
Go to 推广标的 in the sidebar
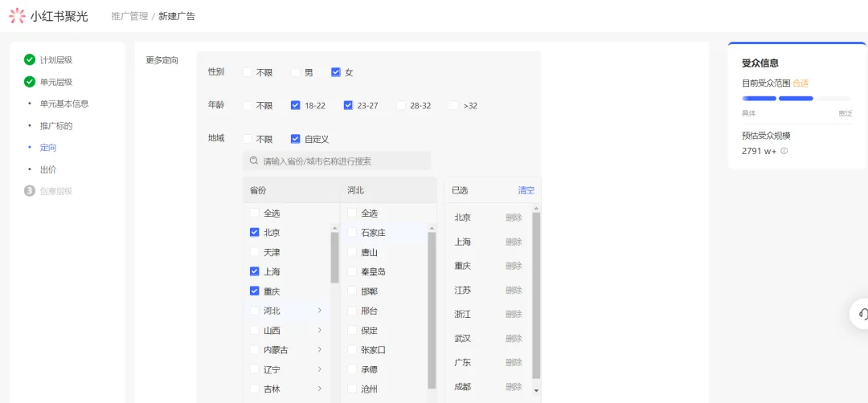pyautogui.click(x=56, y=125)
